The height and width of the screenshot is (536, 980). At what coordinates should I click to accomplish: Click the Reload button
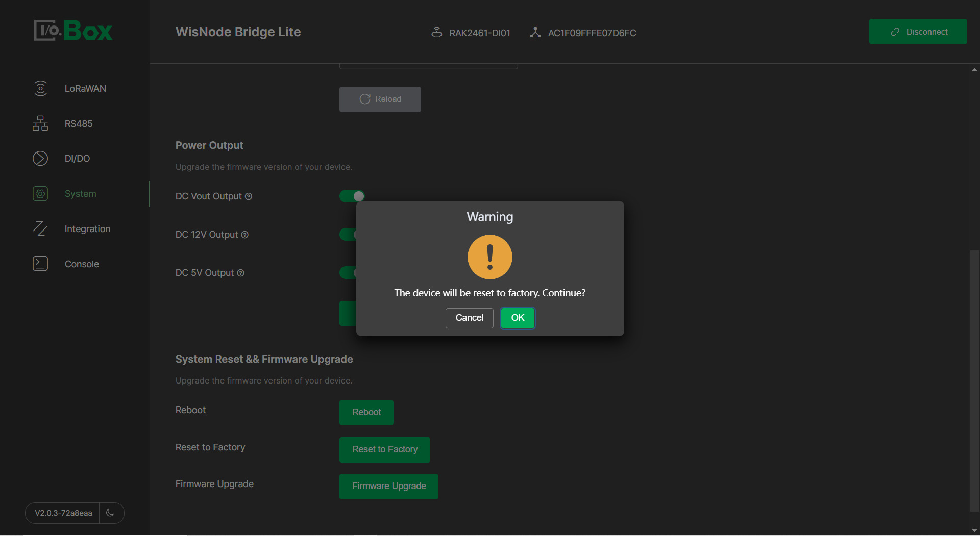point(380,99)
